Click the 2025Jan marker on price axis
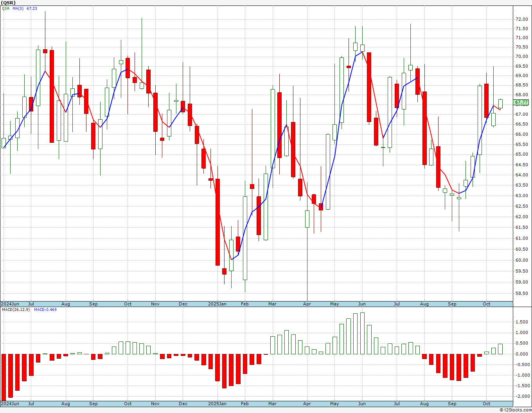 (217, 304)
